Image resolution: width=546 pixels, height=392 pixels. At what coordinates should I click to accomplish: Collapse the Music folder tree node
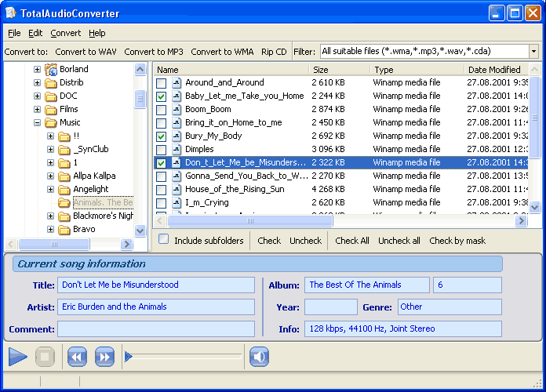coord(37,123)
